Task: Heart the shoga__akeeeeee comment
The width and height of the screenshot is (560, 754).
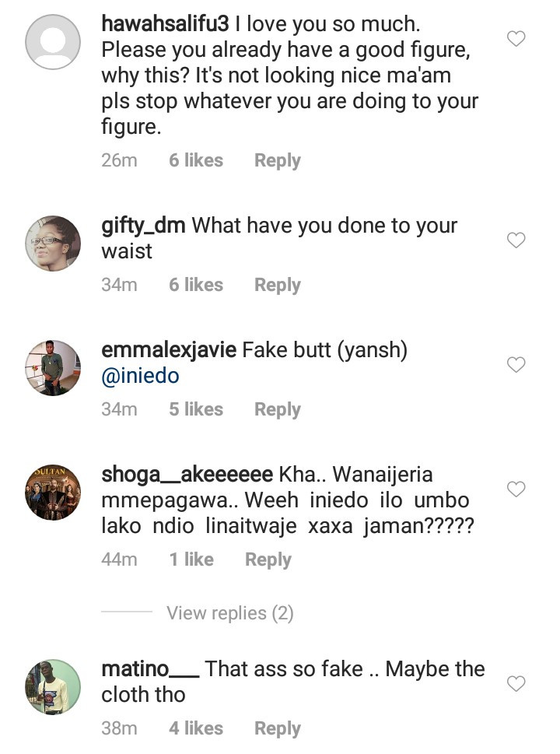Action: click(516, 489)
